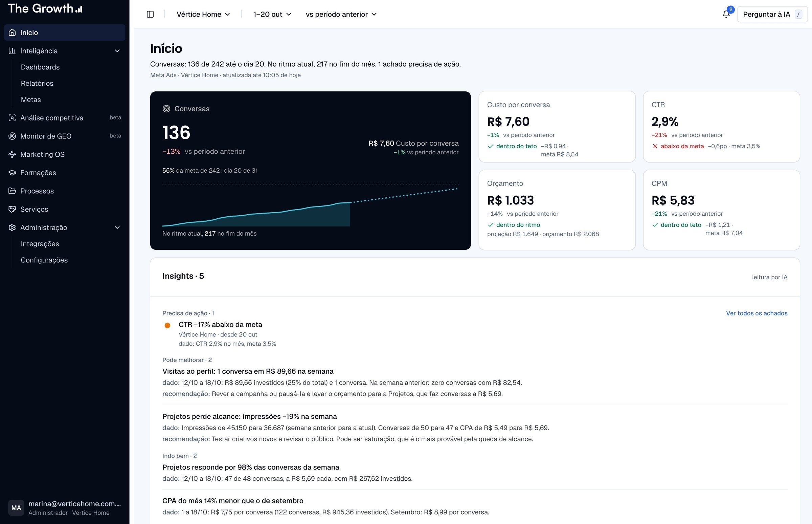Click the Análise competitiva scan icon

click(12, 118)
